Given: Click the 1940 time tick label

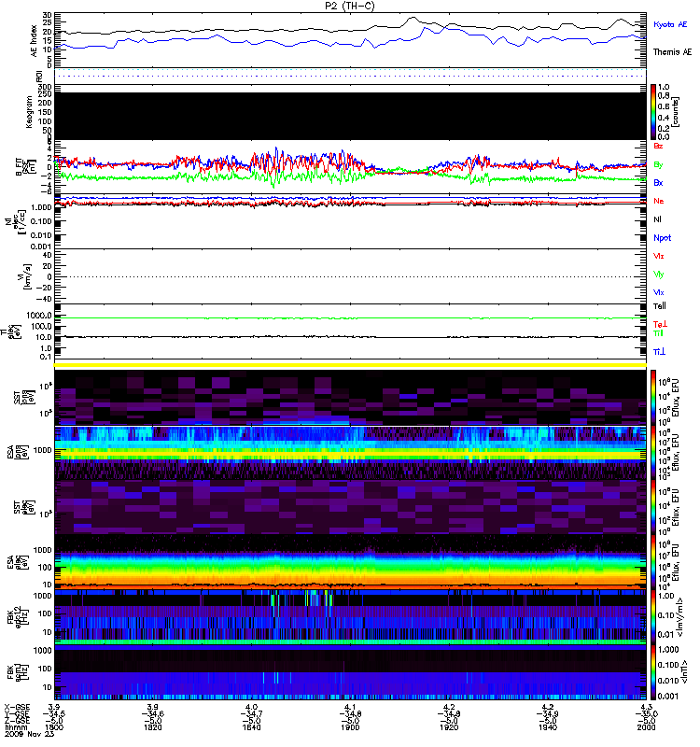Looking at the screenshot, I should point(548,727).
